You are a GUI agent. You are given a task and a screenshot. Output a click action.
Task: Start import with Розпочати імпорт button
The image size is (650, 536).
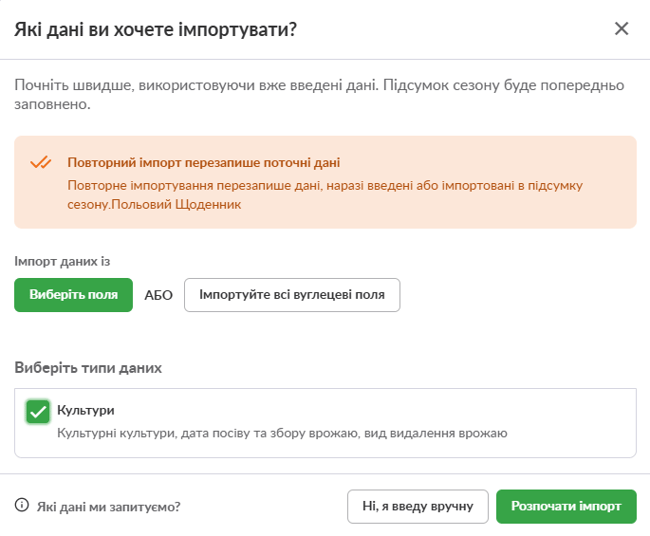pos(565,506)
